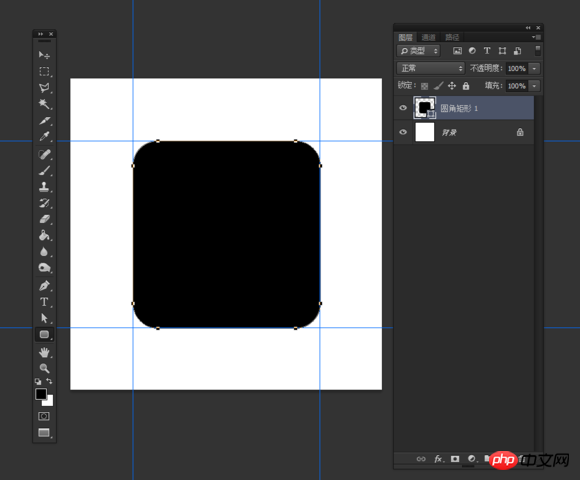Swap foreground and background colors

pyautogui.click(x=49, y=381)
